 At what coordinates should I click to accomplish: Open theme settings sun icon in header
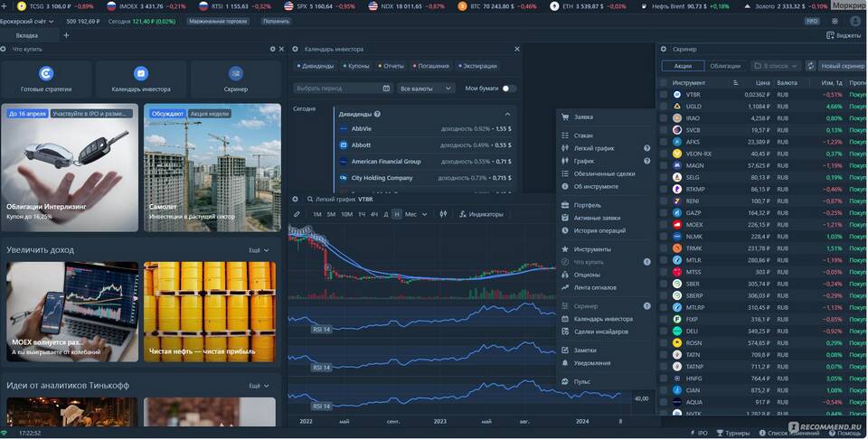pyautogui.click(x=835, y=21)
